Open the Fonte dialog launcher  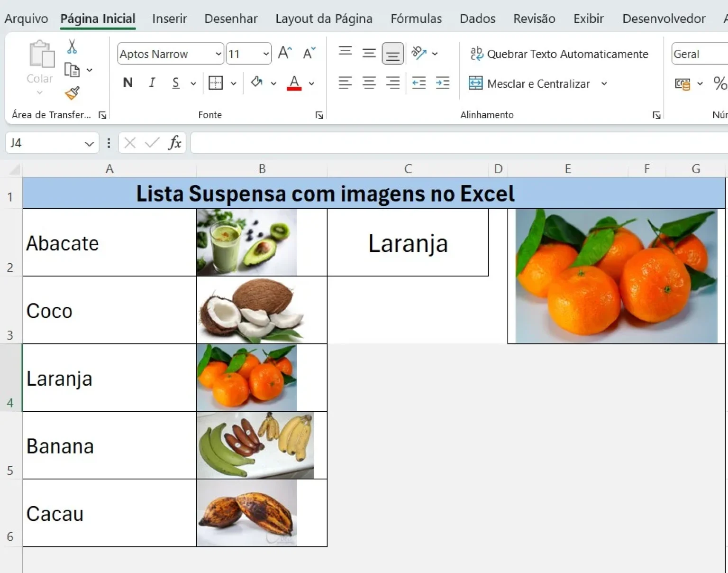pyautogui.click(x=319, y=115)
